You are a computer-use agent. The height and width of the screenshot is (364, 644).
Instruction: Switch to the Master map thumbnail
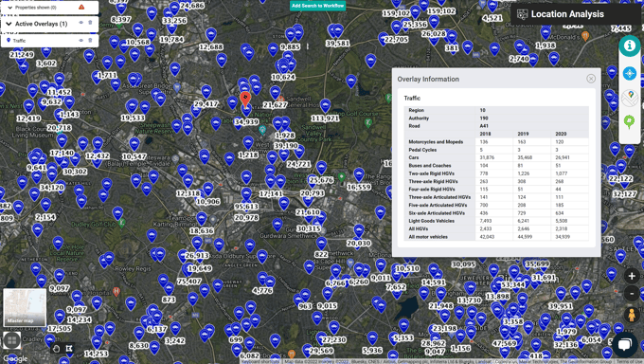[25, 307]
